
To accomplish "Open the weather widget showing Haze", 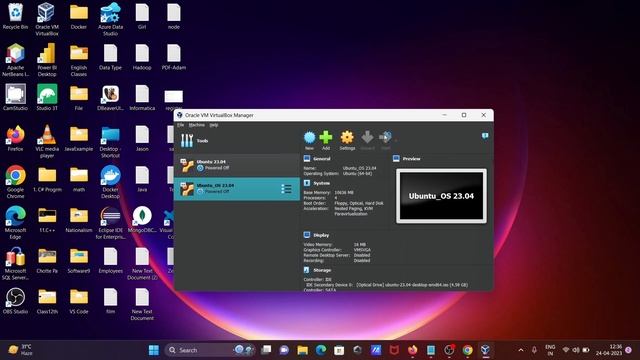I will click(x=20, y=350).
